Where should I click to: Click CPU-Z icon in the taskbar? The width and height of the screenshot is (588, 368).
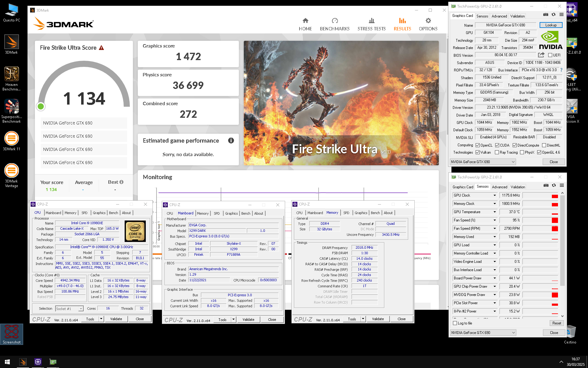click(x=38, y=362)
